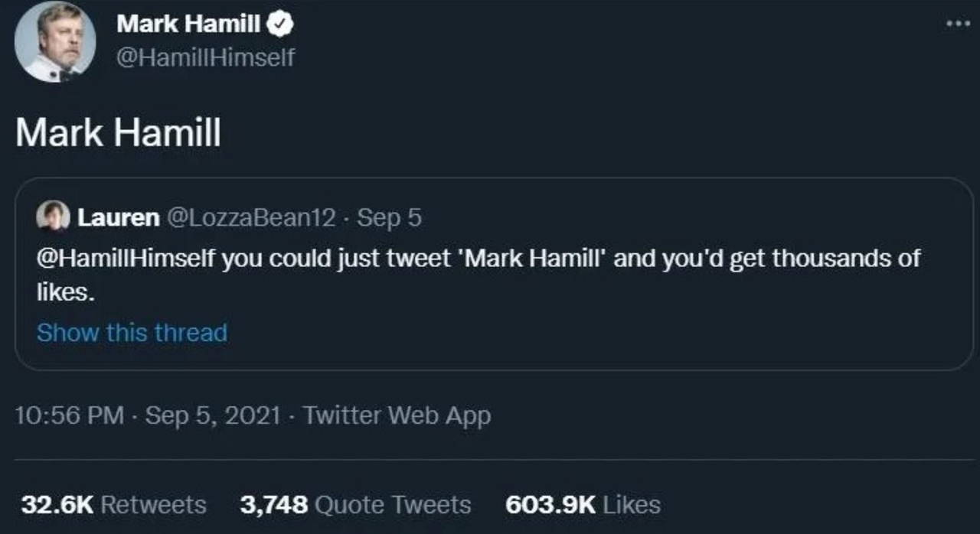Click the 10:56 PM timestamp
This screenshot has width=980, height=534.
[70, 415]
